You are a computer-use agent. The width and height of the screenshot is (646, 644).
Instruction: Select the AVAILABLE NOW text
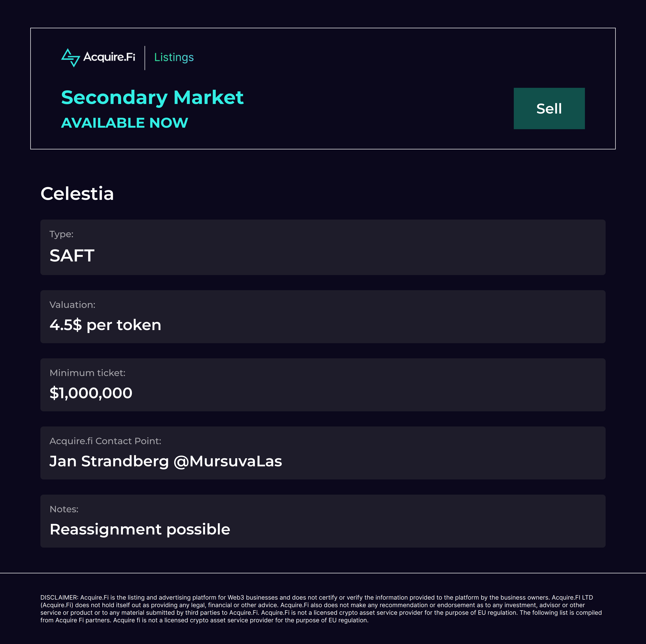point(124,123)
